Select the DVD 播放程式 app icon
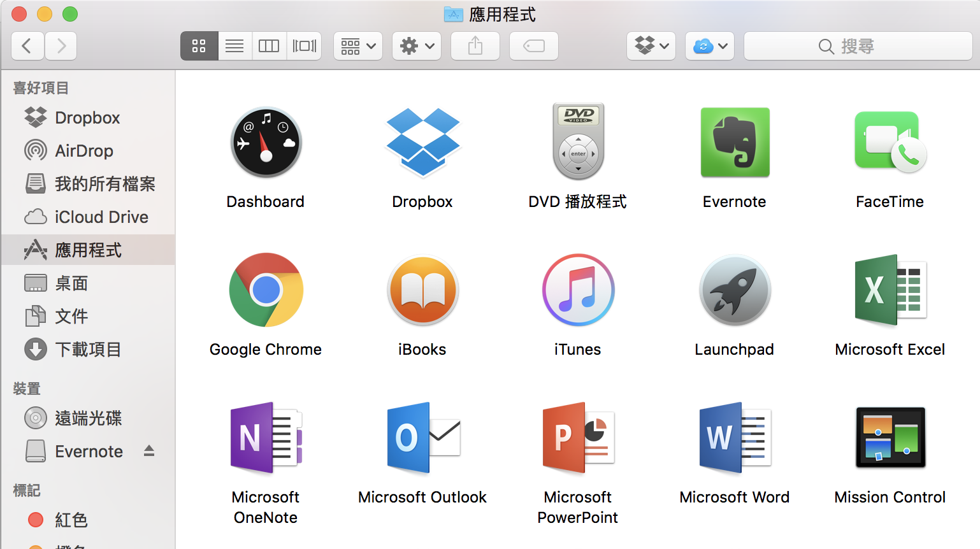Screen dimensions: 980x549 [578, 141]
